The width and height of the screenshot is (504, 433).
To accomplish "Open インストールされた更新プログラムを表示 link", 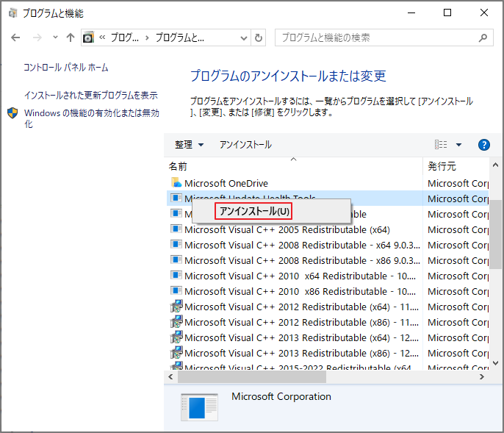I will coord(90,95).
